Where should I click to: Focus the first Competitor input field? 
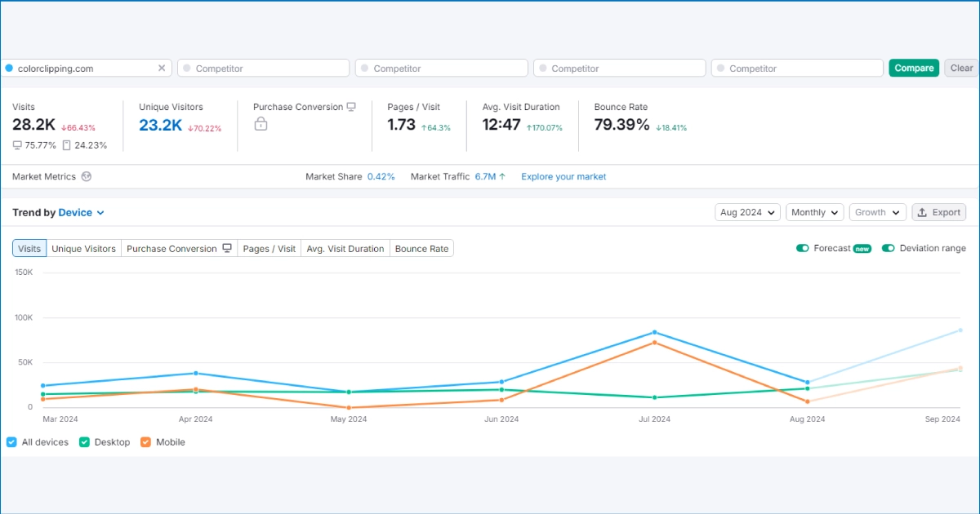tap(264, 69)
